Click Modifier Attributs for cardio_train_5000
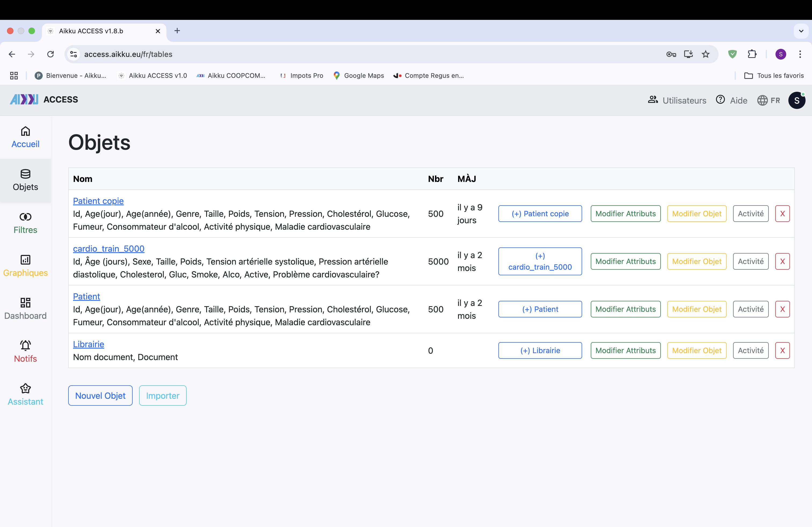Viewport: 812px width, 527px height. (625, 261)
